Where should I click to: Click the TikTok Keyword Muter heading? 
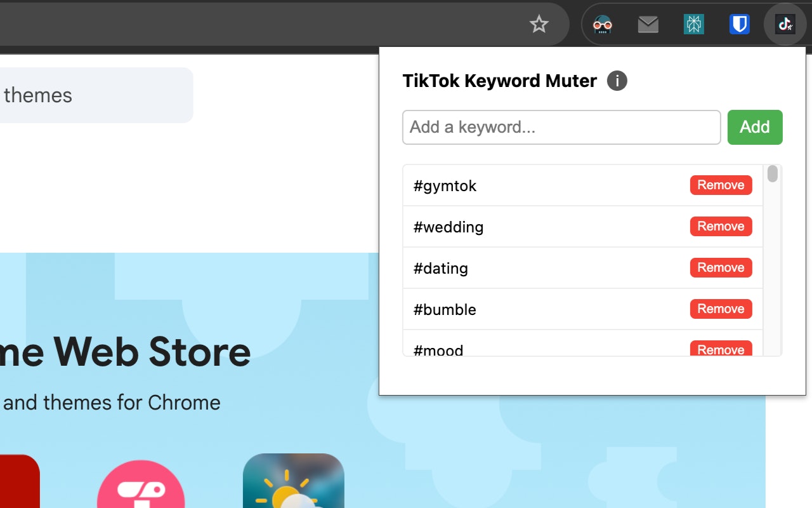(x=500, y=81)
